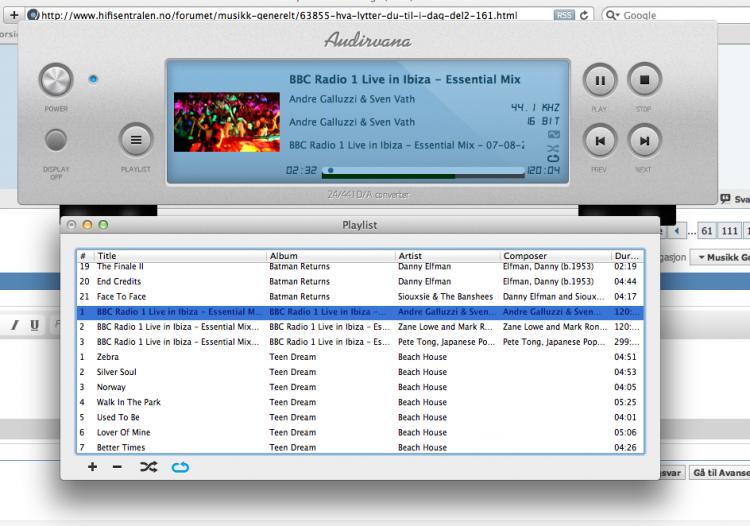Screen dimensions: 750x526
Task: Select the track 'Walk In The Park'
Action: (360, 402)
